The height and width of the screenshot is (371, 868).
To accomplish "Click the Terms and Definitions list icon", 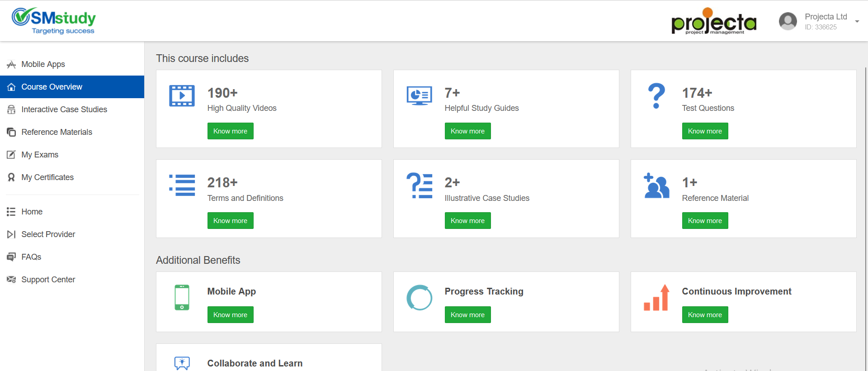I will [x=182, y=185].
